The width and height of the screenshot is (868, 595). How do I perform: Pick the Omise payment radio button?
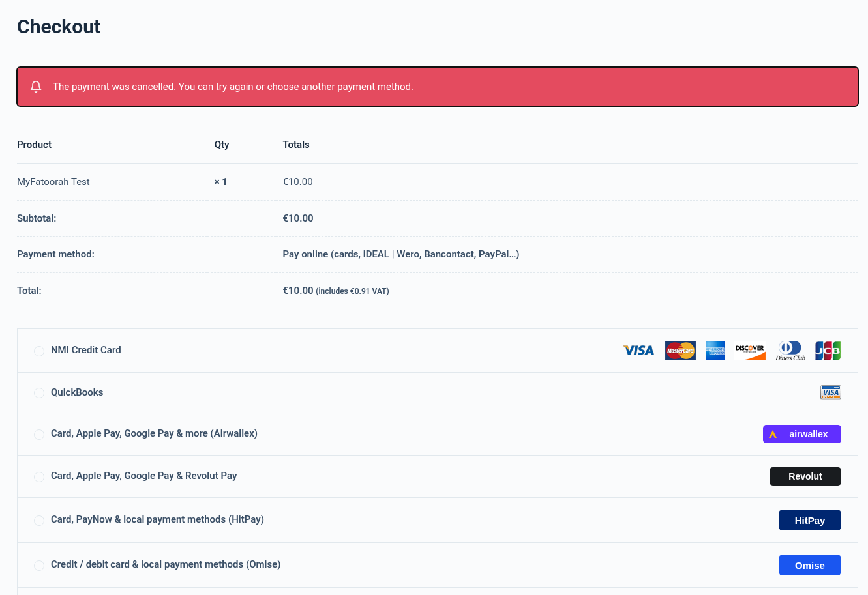[39, 566]
